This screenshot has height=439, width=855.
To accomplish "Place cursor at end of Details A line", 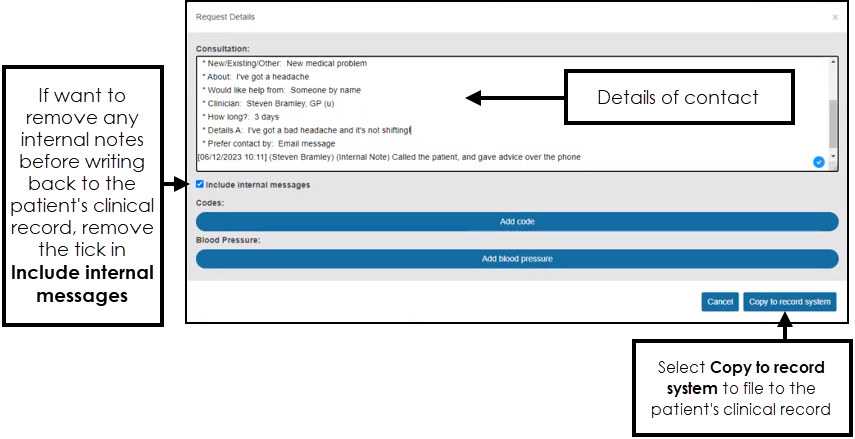I will 412,130.
